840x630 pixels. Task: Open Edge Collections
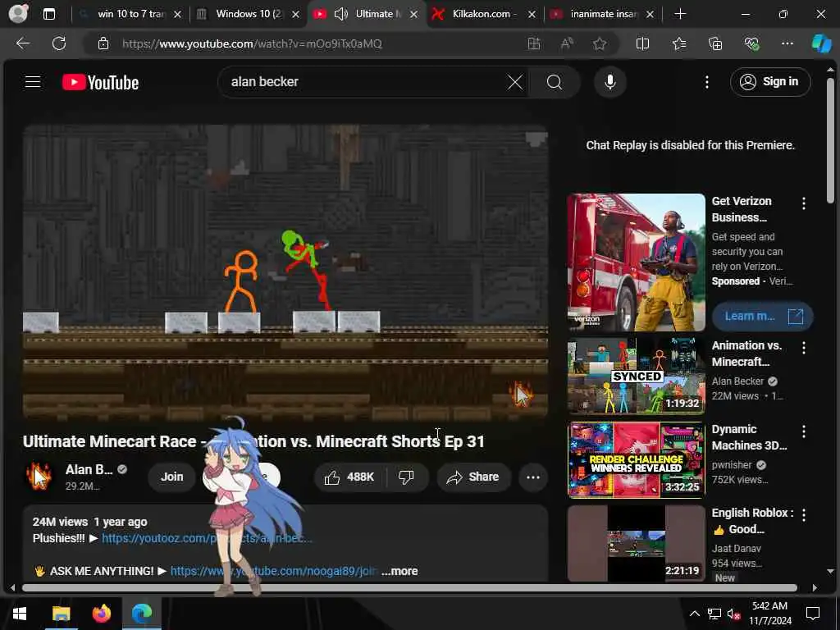point(715,43)
